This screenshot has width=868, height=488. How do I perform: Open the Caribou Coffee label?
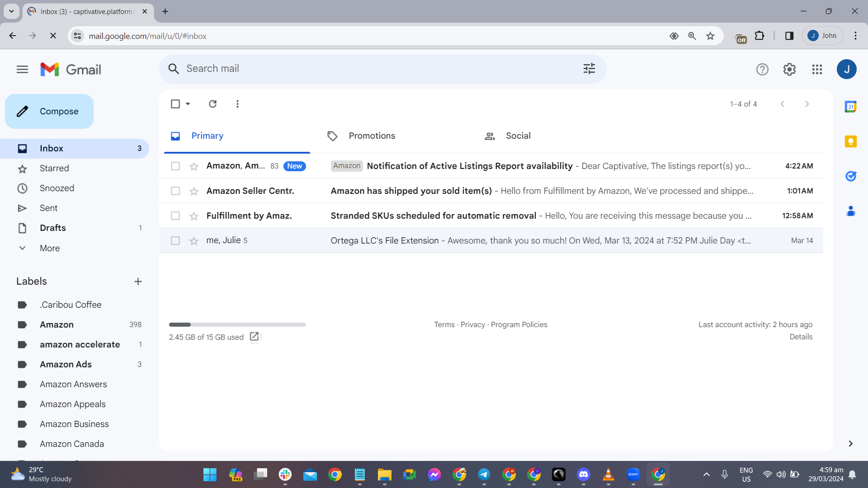[x=75, y=305]
